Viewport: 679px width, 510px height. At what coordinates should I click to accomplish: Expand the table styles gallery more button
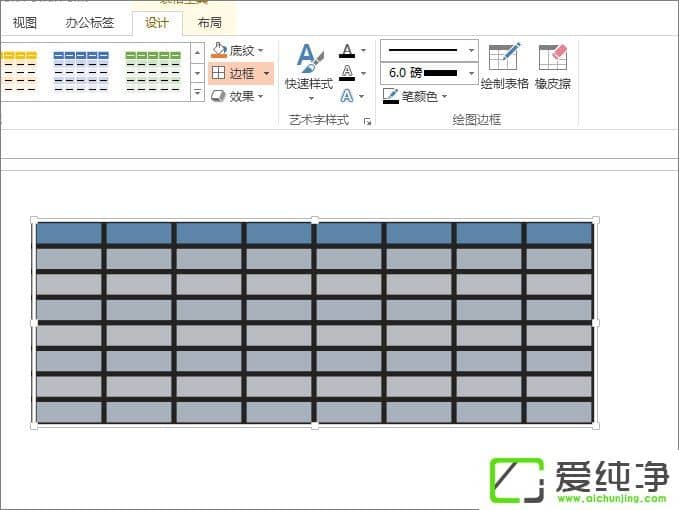197,93
